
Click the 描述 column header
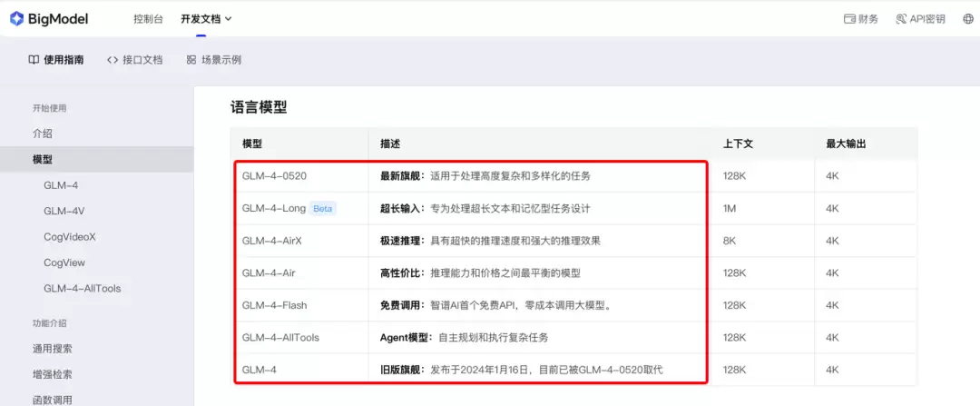pyautogui.click(x=390, y=144)
